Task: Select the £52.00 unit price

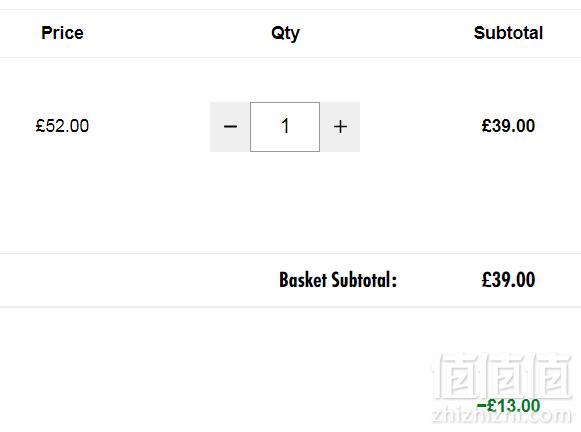Action: [62, 126]
